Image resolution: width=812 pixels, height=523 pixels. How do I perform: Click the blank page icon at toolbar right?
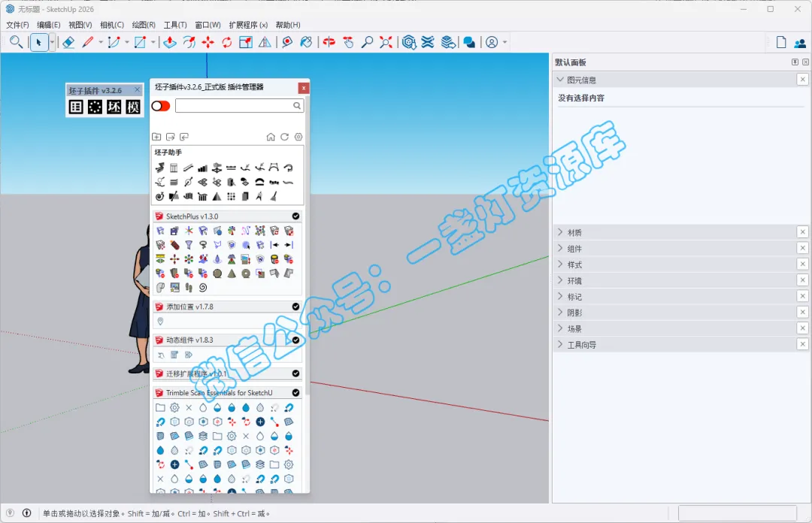(x=781, y=43)
